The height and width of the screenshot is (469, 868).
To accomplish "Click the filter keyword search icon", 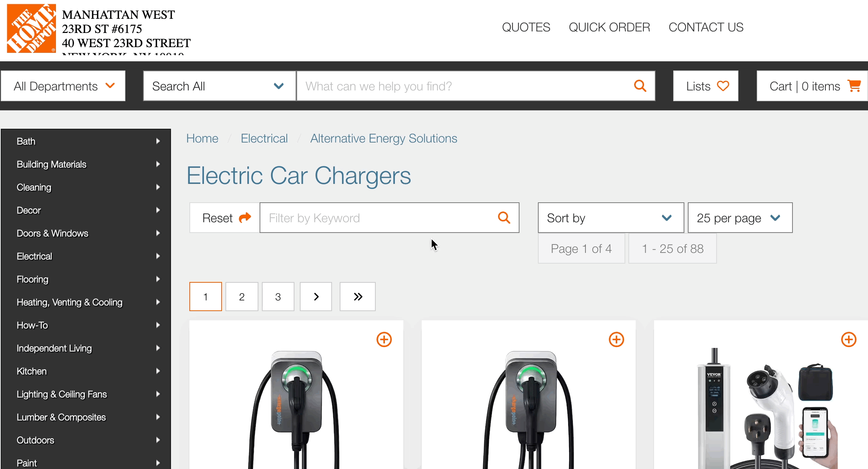I will pos(503,218).
